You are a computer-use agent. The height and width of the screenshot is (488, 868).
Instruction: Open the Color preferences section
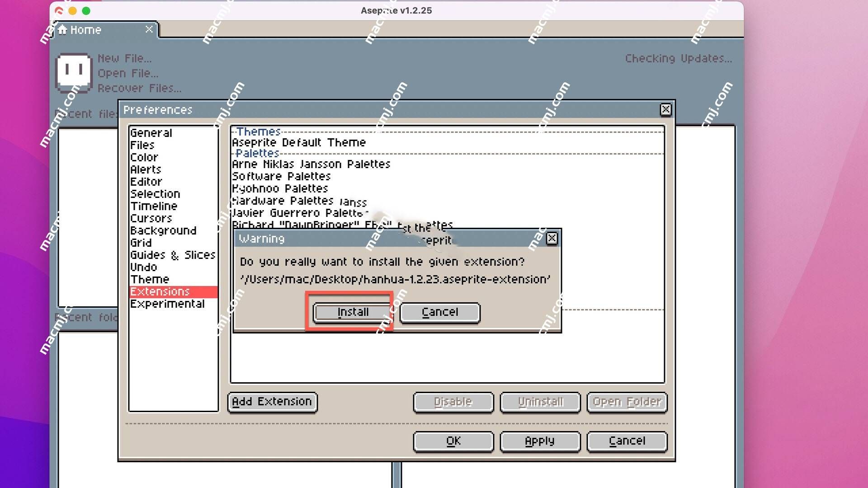173,157
